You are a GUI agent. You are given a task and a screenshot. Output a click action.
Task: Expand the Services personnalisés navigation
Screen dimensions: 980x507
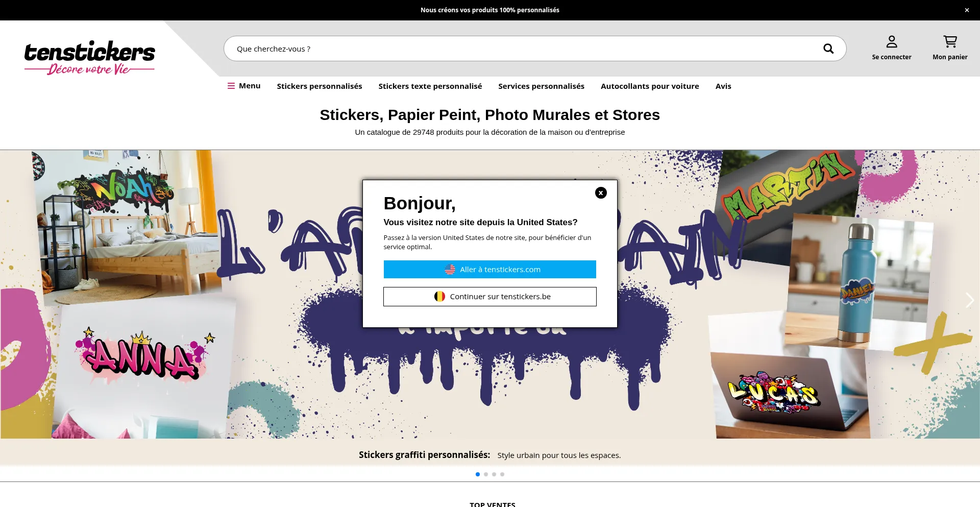541,86
